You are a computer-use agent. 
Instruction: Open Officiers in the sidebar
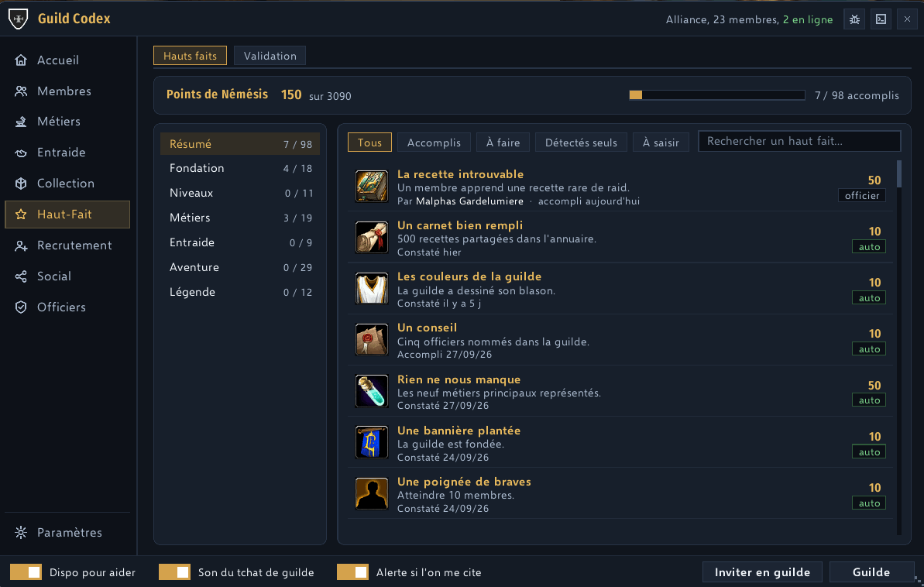pyautogui.click(x=67, y=307)
